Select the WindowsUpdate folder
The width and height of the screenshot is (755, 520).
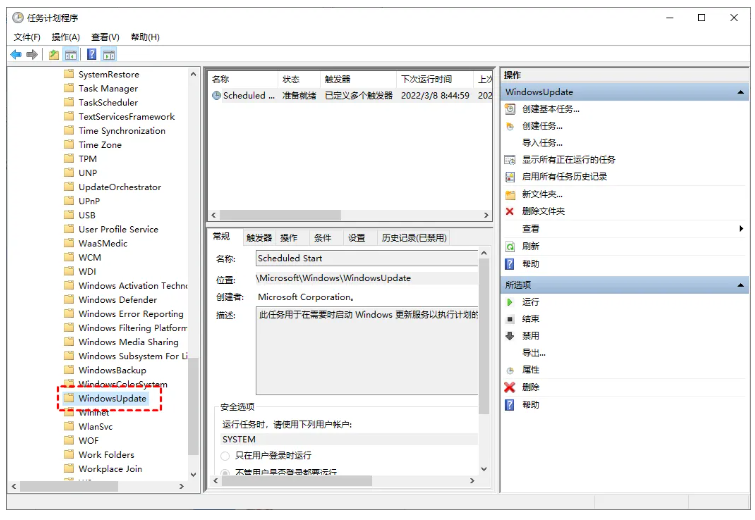click(x=112, y=399)
